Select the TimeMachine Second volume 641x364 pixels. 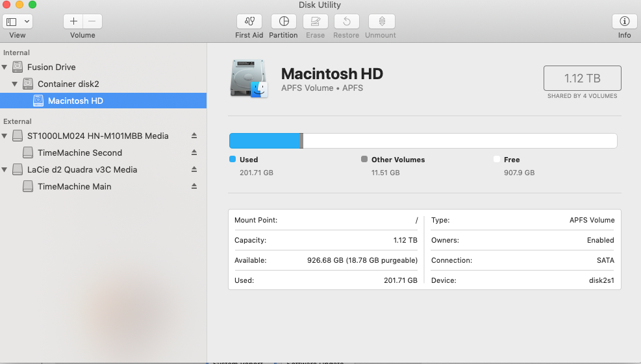(x=80, y=152)
